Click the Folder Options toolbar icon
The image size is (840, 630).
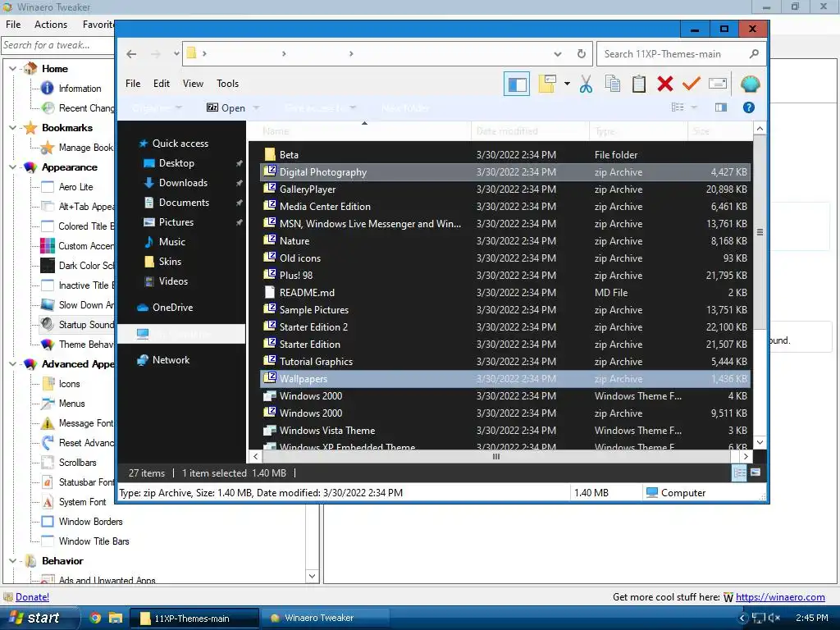click(x=547, y=84)
